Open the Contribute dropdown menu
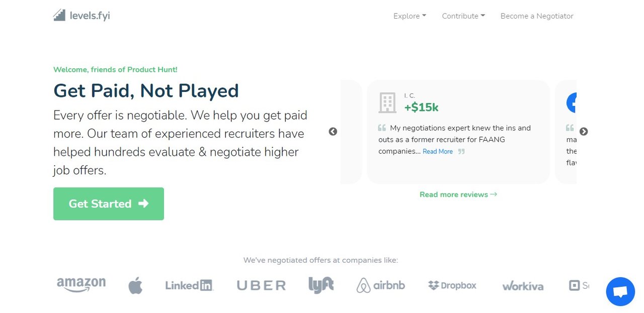Image resolution: width=644 pixels, height=313 pixels. (x=463, y=16)
